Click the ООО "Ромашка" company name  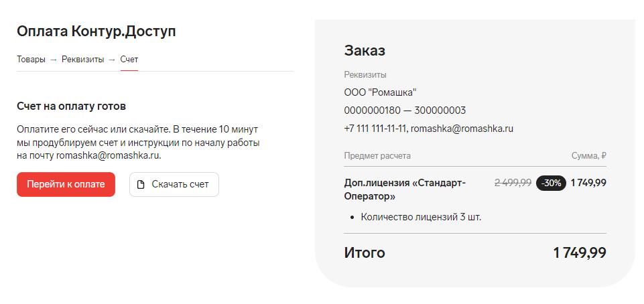pos(381,92)
